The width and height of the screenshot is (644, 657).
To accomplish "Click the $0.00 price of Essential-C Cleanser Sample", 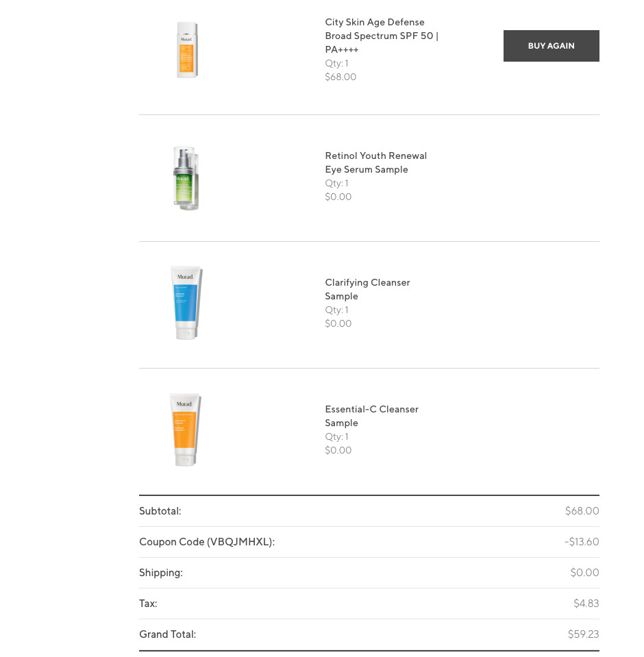I will [x=338, y=450].
